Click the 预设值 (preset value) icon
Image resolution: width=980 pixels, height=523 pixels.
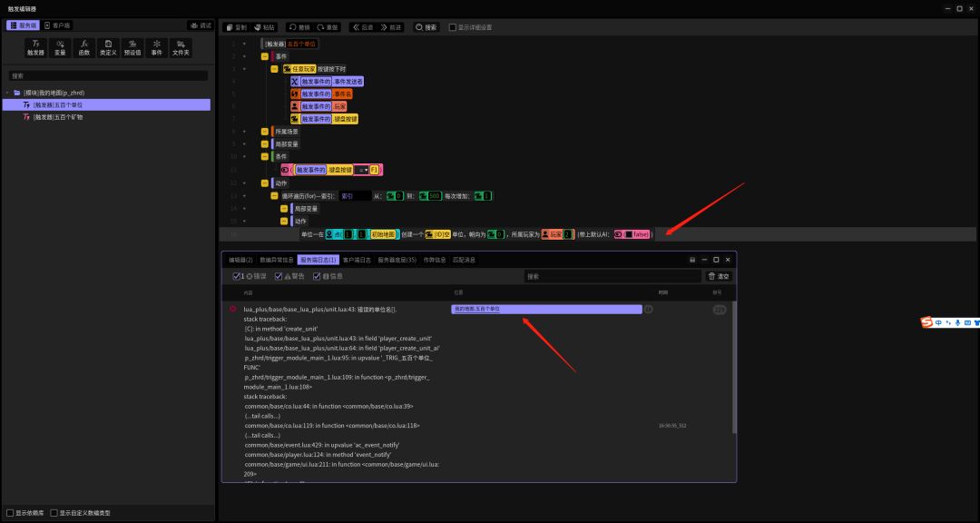(132, 47)
